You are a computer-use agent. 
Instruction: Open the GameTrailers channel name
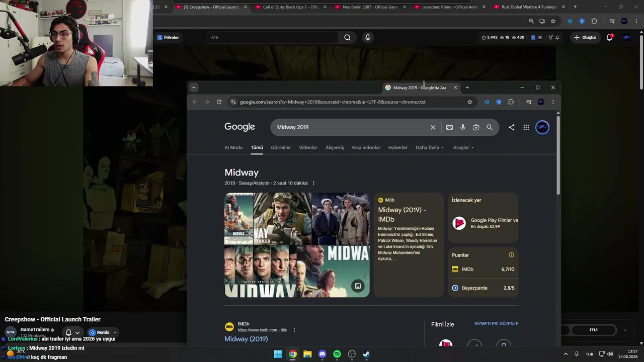point(35,329)
